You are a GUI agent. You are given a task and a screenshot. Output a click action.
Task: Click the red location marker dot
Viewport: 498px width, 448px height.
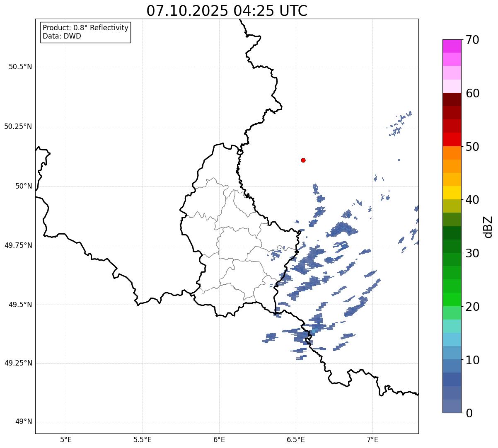point(303,160)
